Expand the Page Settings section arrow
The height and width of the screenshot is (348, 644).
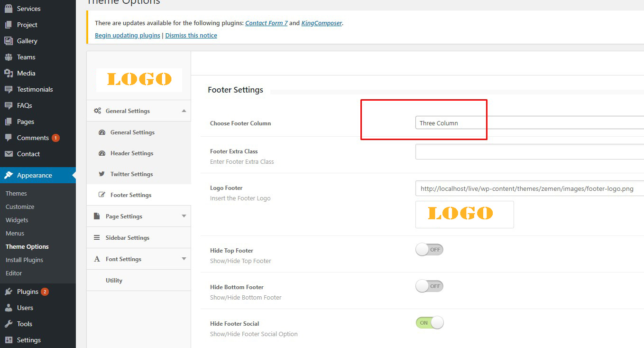tap(184, 216)
